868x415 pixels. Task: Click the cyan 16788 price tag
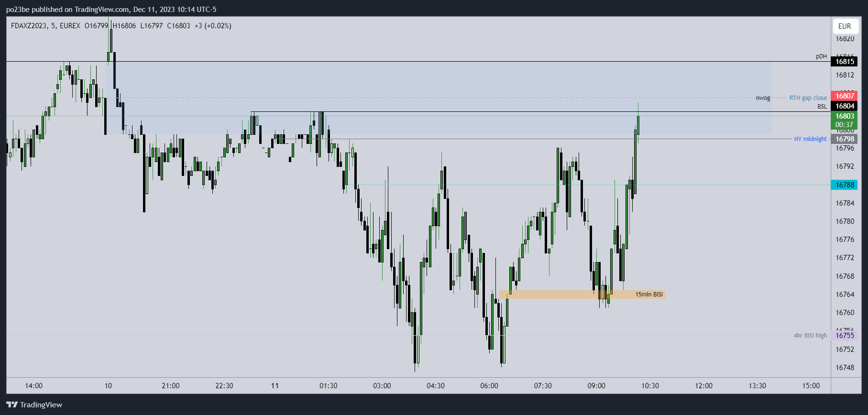pos(845,185)
